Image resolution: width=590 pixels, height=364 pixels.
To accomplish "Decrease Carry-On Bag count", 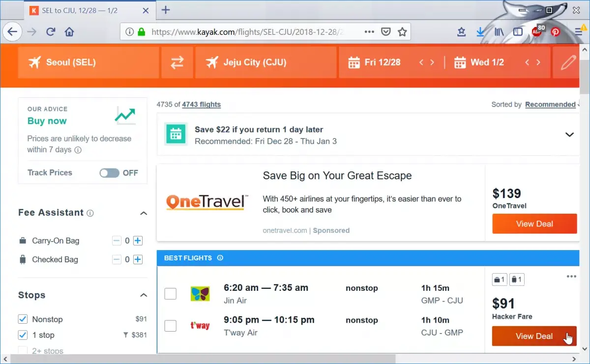I will click(x=117, y=241).
